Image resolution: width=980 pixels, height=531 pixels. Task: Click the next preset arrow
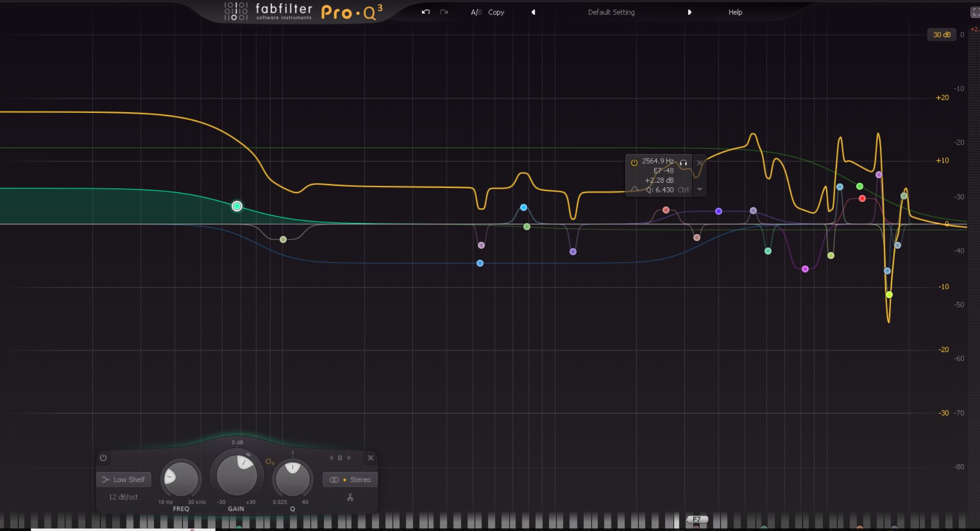tap(690, 12)
